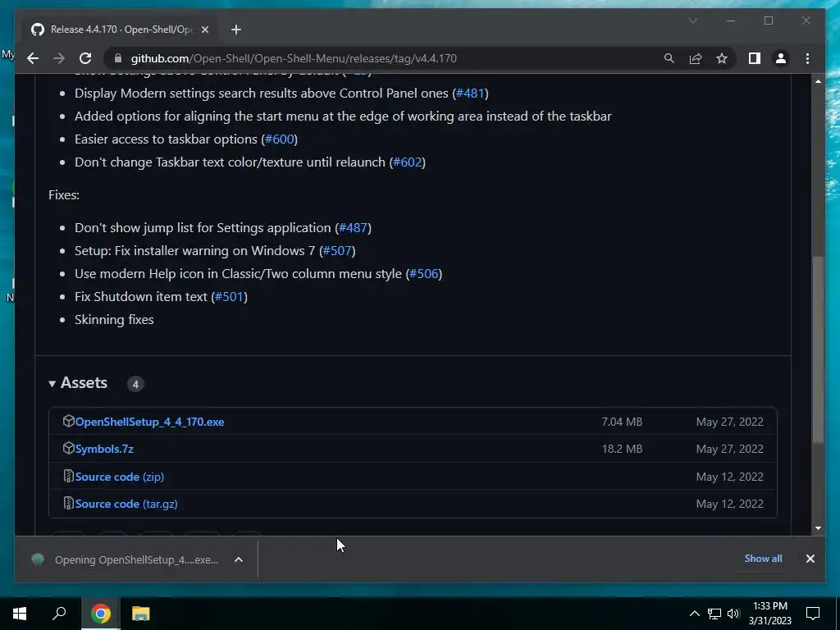Close the Release 4.4.170 tab

coord(204,30)
